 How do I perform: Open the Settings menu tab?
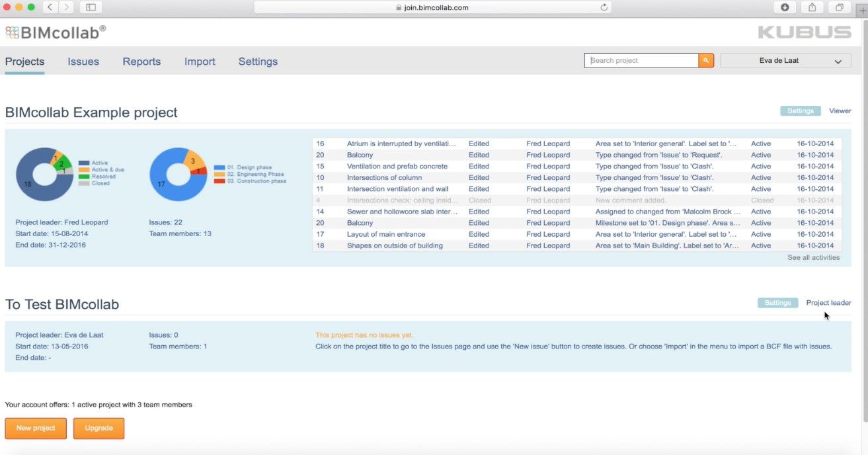pyautogui.click(x=258, y=62)
